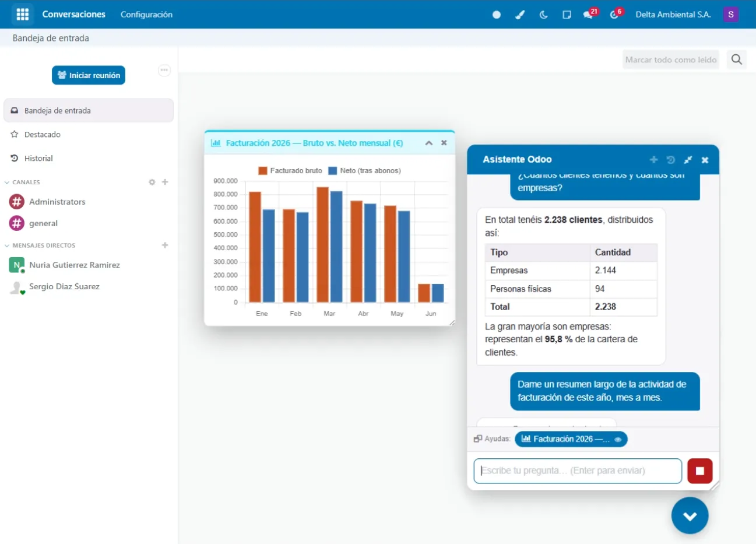Image resolution: width=756 pixels, height=544 pixels.
Task: Stop generation with the red stop button
Action: coord(700,471)
